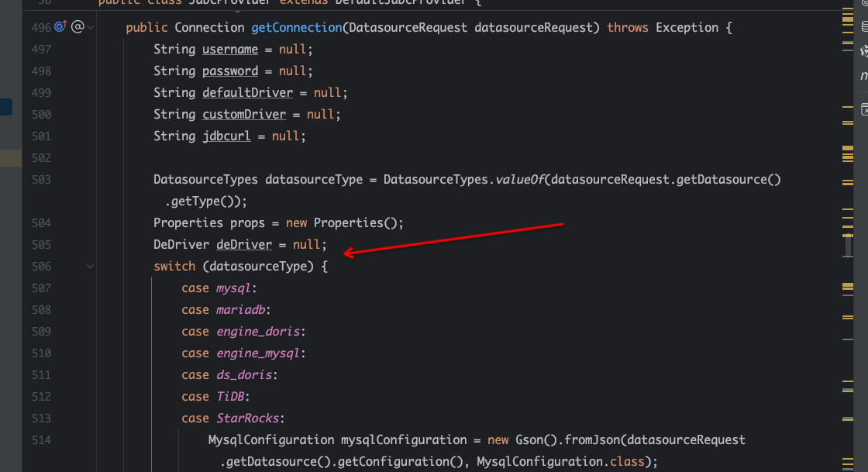The image size is (868, 472).
Task: Open the Database tool window icon
Action: pyautogui.click(x=864, y=27)
